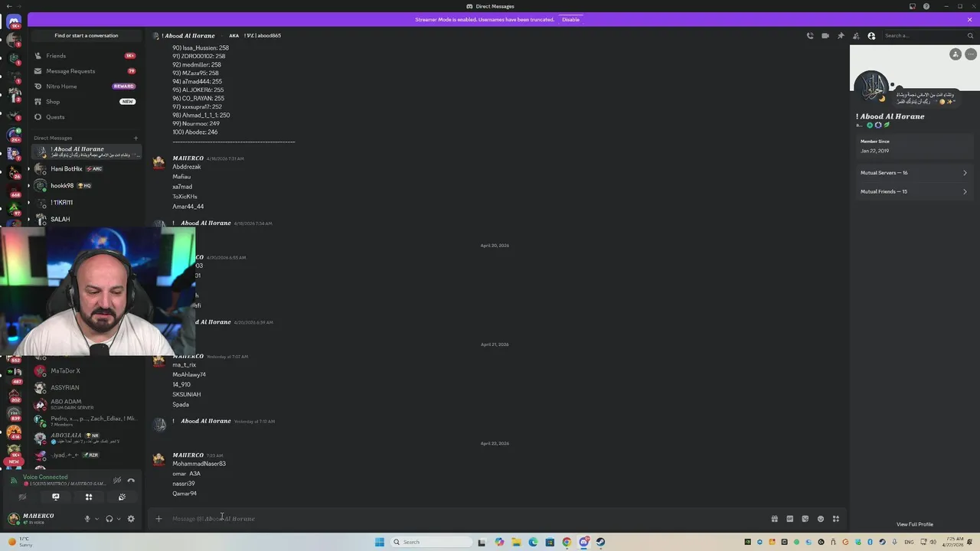Disable Streamer Mode in banner
Image resolution: width=980 pixels, height=551 pixels.
[x=570, y=19]
